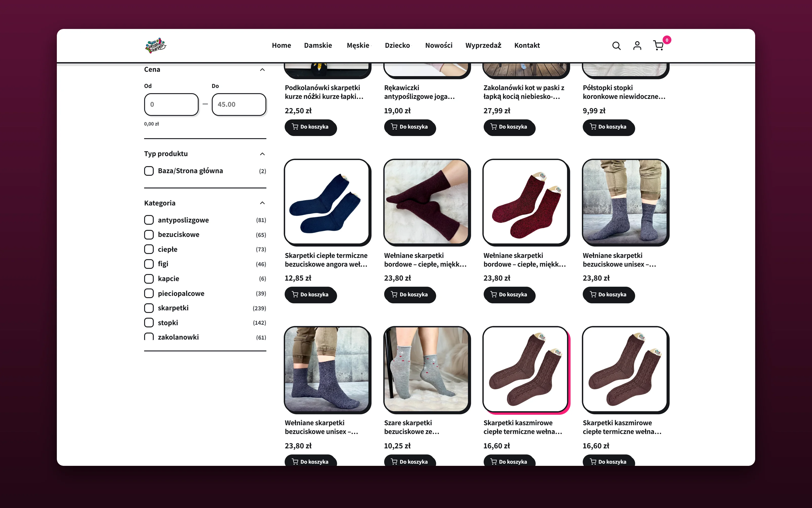Open the Nowości menu item

point(438,45)
